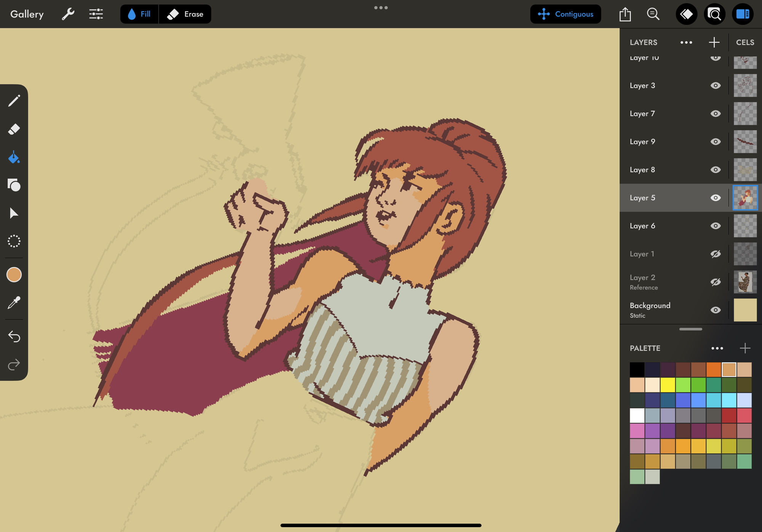
Task: Open the Cels tab
Action: [x=745, y=42]
